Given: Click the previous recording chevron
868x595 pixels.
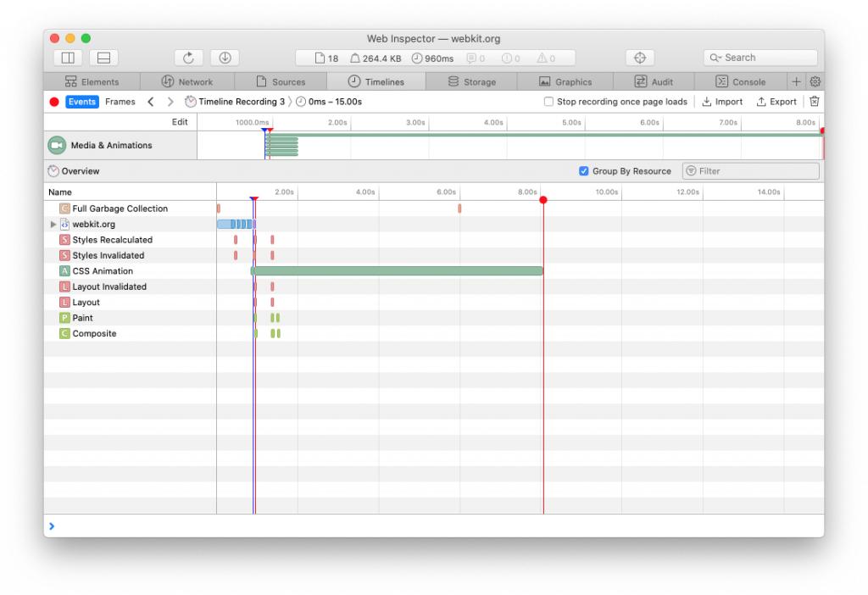Looking at the screenshot, I should coord(150,101).
